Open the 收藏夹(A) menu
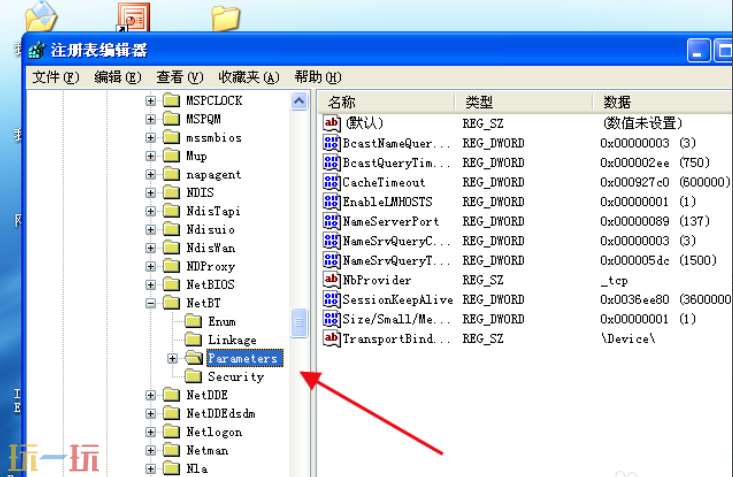Screen dimensions: 733x477 coord(249,77)
